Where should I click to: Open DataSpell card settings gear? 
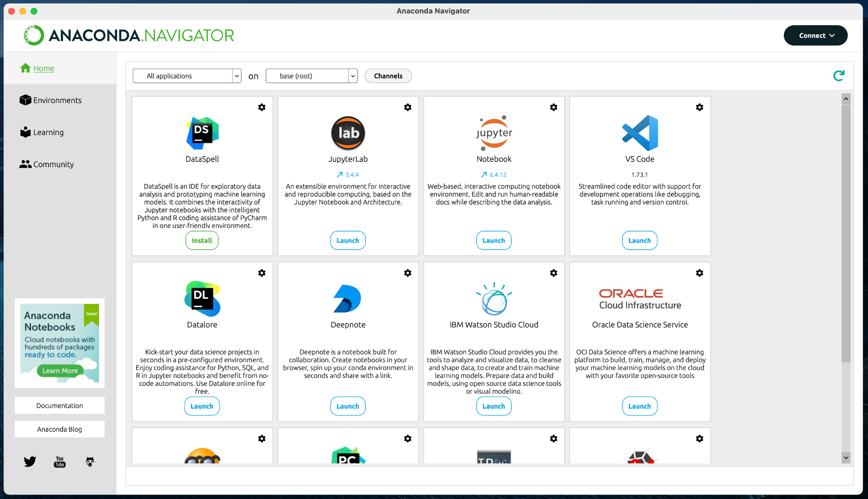(262, 107)
